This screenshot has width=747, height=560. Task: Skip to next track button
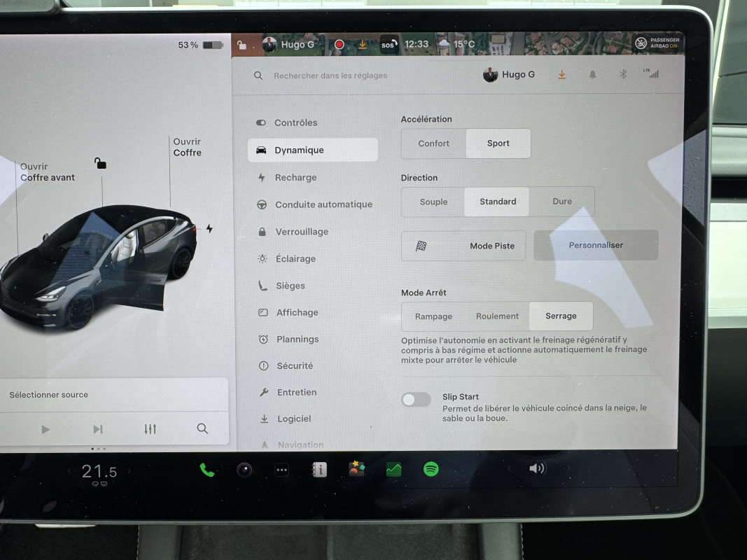(x=97, y=430)
